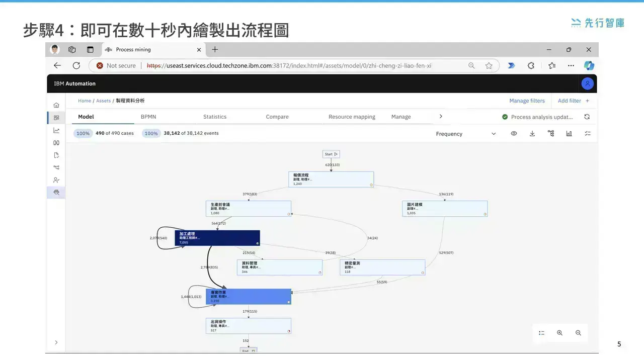Select the 圖片建模 activity node
Image resolution: width=644 pixels, height=362 pixels.
445,209
